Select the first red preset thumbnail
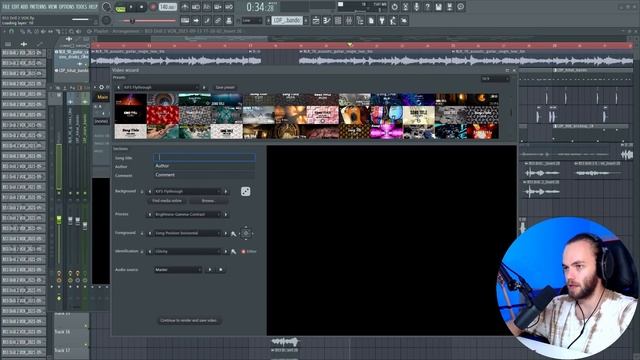Viewport: 640px width, 360px height. pos(163,115)
